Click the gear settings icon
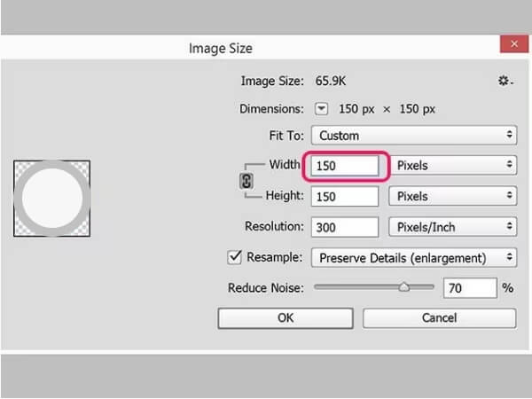The height and width of the screenshot is (399, 532). [x=505, y=81]
